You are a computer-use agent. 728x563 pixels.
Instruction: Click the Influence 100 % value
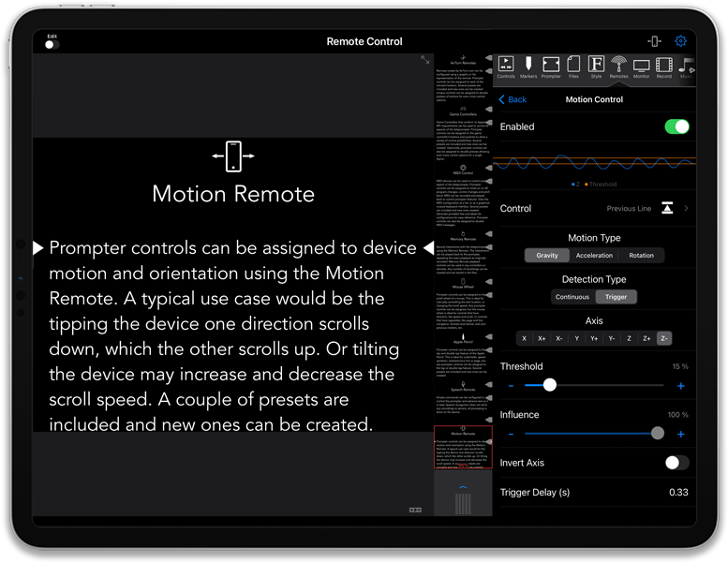pos(677,414)
